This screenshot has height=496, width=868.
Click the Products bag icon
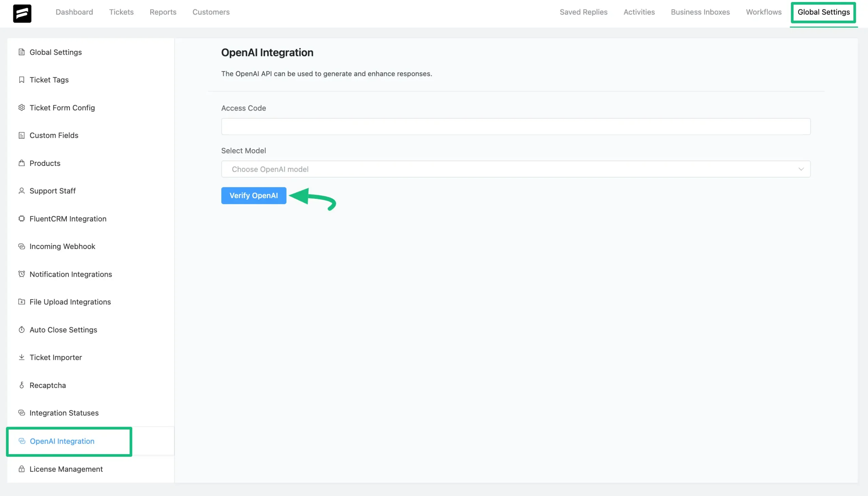coord(21,163)
